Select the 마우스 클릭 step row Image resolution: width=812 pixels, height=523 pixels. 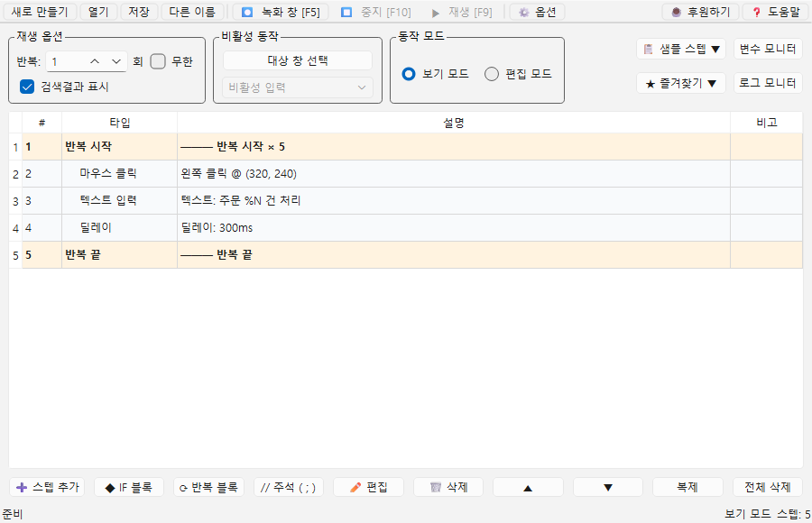tap(405, 173)
